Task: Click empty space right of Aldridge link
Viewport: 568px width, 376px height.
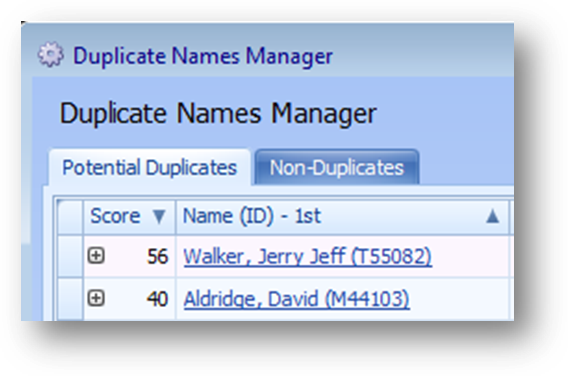Action: [x=459, y=299]
